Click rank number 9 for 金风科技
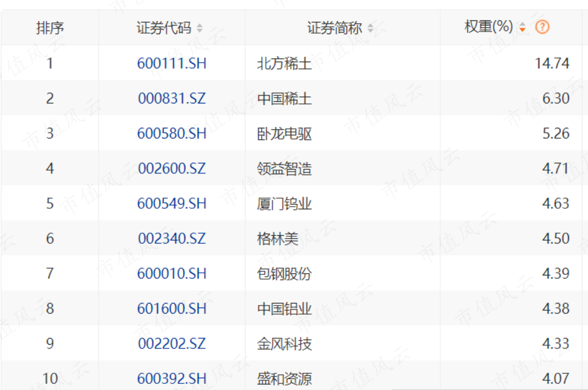588x390 pixels. point(50,344)
